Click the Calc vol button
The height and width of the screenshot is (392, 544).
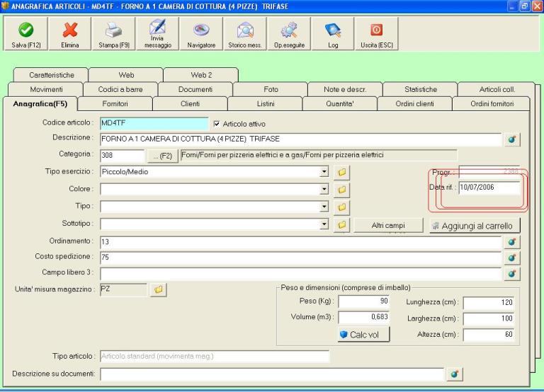pos(363,334)
